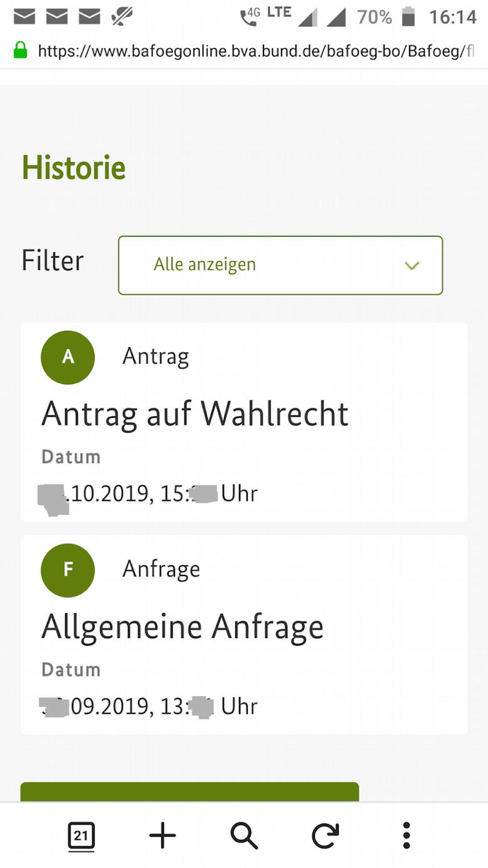This screenshot has width=488, height=868.
Task: Tap the battery indicator in status bar
Action: pos(408,17)
